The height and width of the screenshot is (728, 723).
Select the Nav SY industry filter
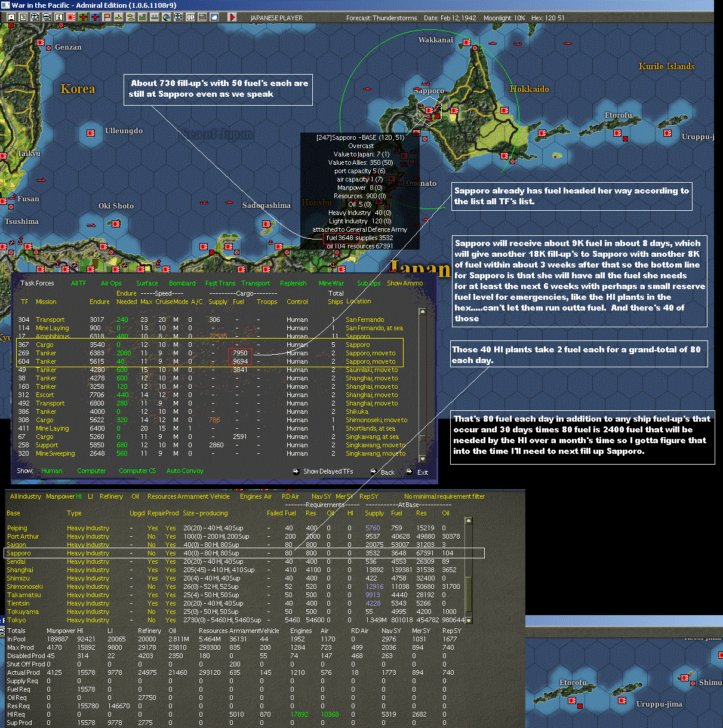321,496
